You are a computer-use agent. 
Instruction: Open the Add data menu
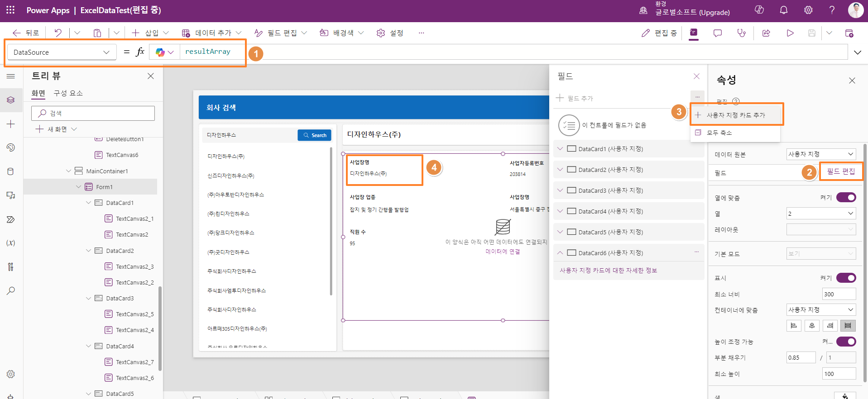pos(212,33)
